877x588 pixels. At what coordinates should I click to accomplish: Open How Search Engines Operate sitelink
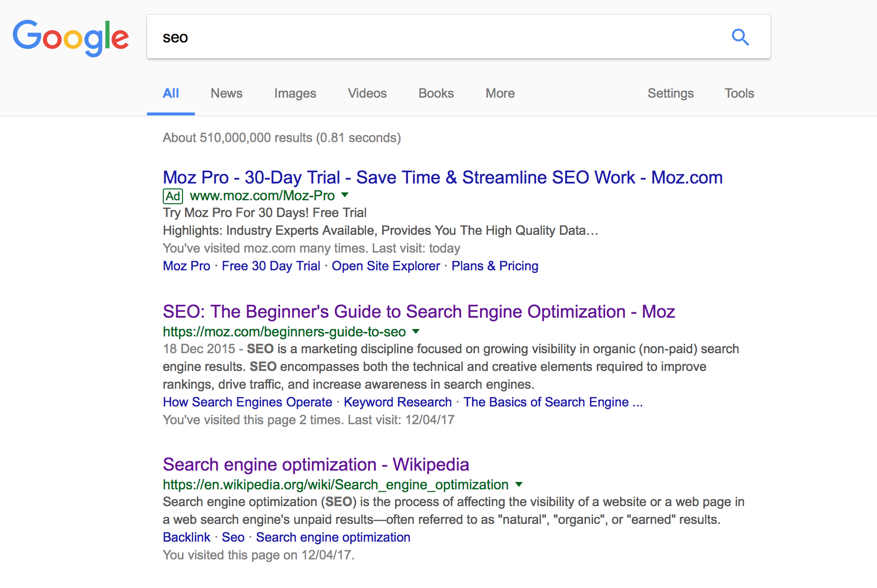click(x=248, y=402)
